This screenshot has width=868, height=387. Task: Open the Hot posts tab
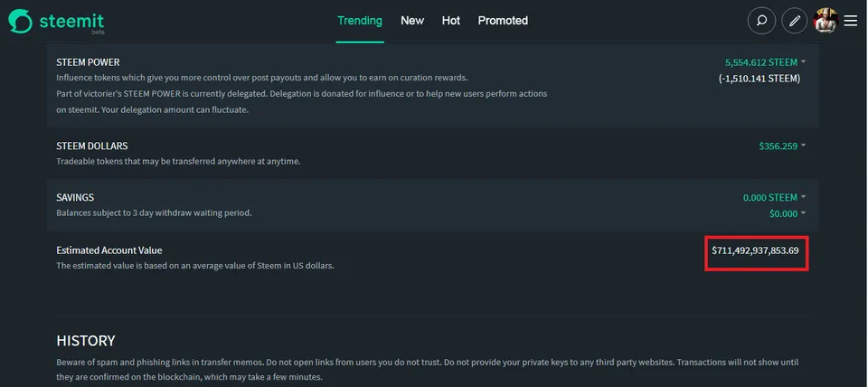[x=451, y=21]
